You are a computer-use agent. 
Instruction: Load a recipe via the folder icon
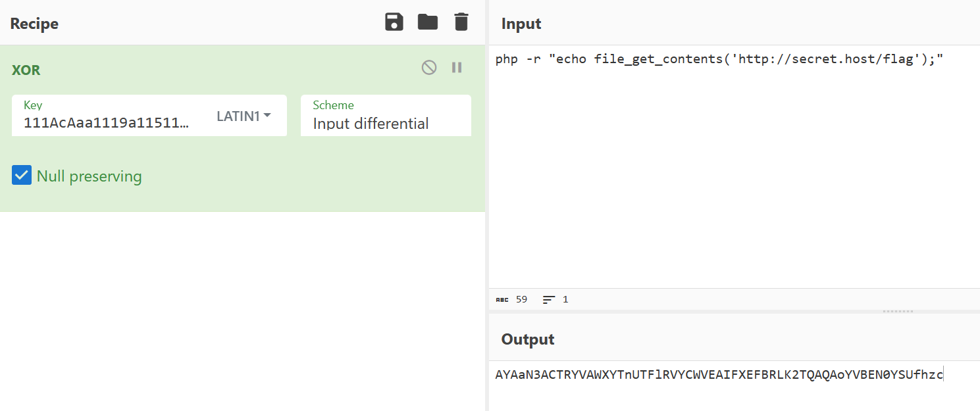pyautogui.click(x=428, y=22)
